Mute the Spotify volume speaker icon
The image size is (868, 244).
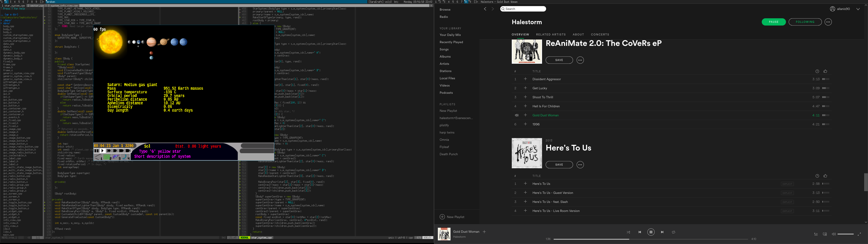[x=834, y=234]
